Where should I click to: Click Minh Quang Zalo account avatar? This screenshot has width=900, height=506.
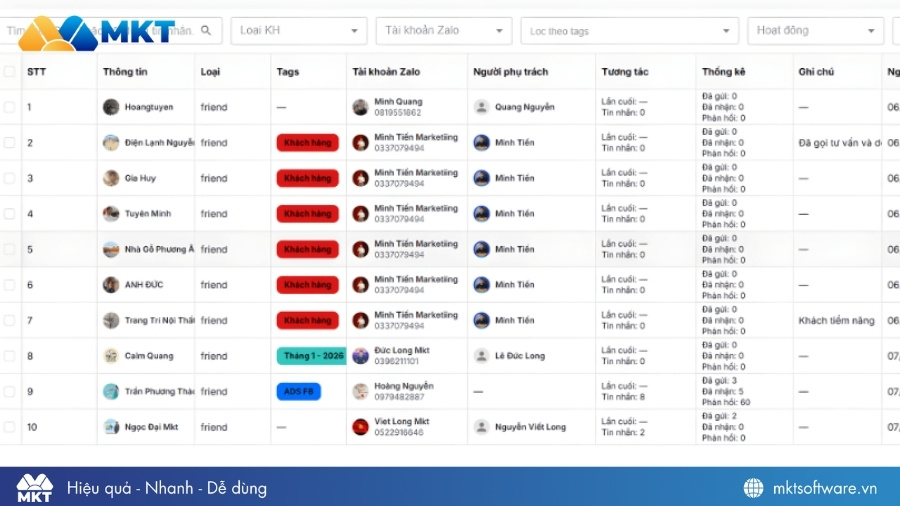pos(360,107)
